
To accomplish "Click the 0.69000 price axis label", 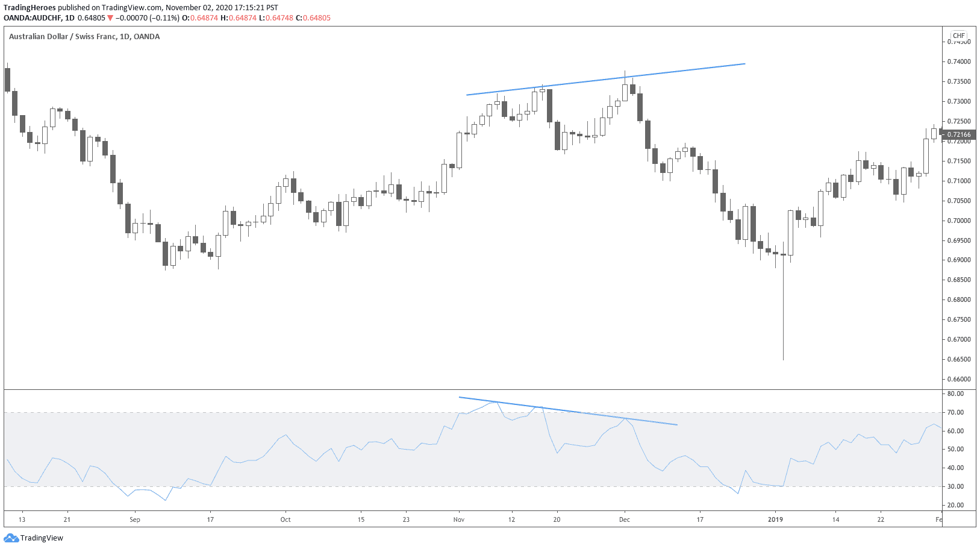I will pos(959,260).
